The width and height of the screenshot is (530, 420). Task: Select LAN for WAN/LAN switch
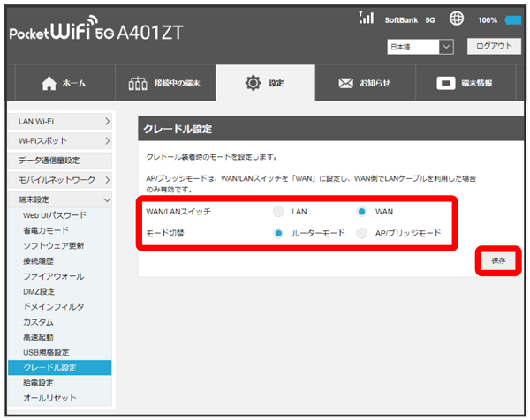[x=279, y=212]
